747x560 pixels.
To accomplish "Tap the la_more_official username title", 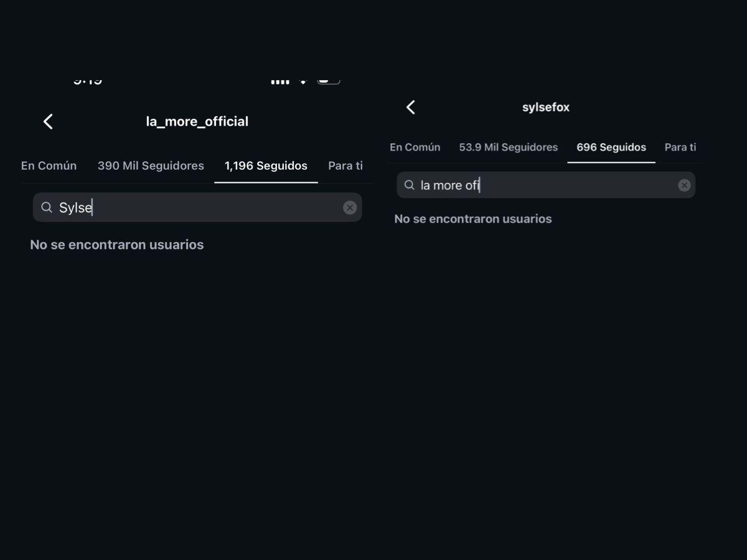I will pos(197,121).
